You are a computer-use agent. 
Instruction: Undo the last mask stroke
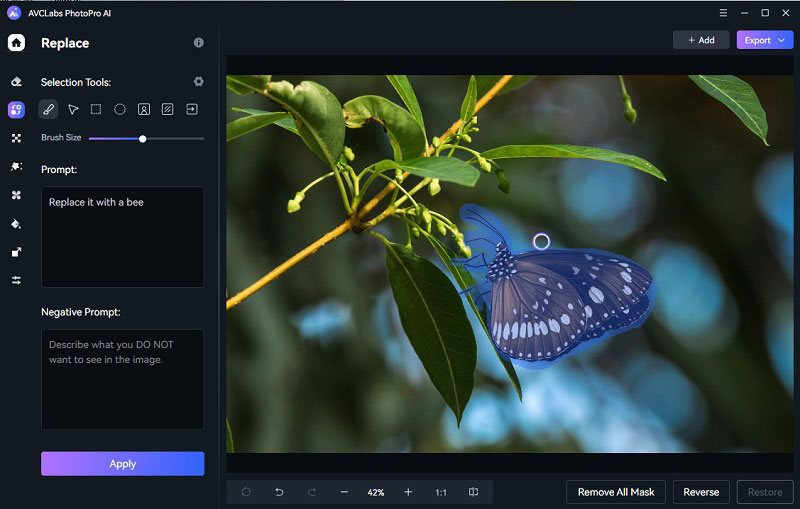pyautogui.click(x=279, y=492)
